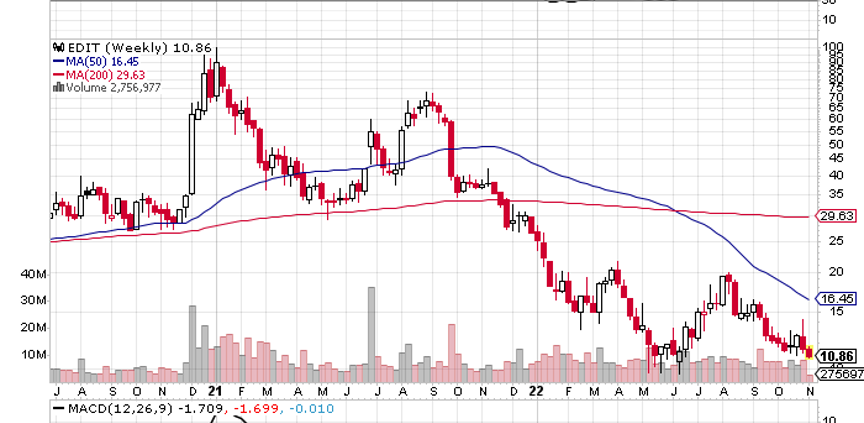Screen dimensions: 864x423
Task: Click the 100 price level on right axis
Action: 830,47
